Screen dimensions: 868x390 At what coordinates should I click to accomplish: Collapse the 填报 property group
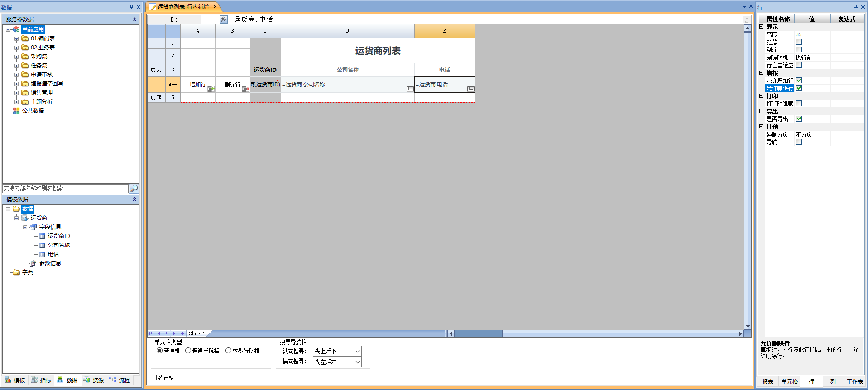click(762, 72)
